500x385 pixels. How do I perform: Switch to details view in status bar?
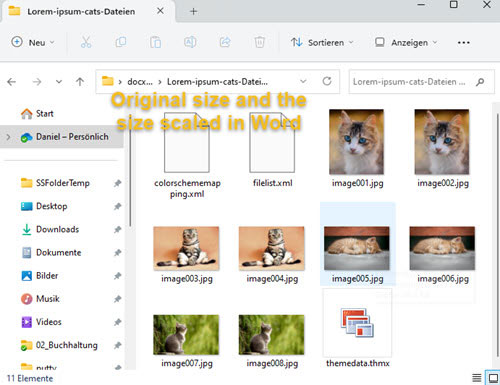(477, 378)
